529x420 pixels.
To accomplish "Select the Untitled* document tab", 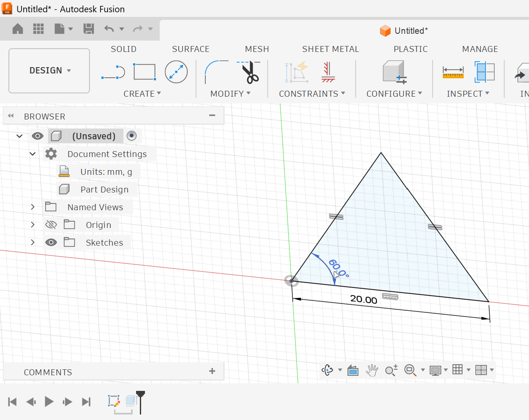I will point(404,31).
